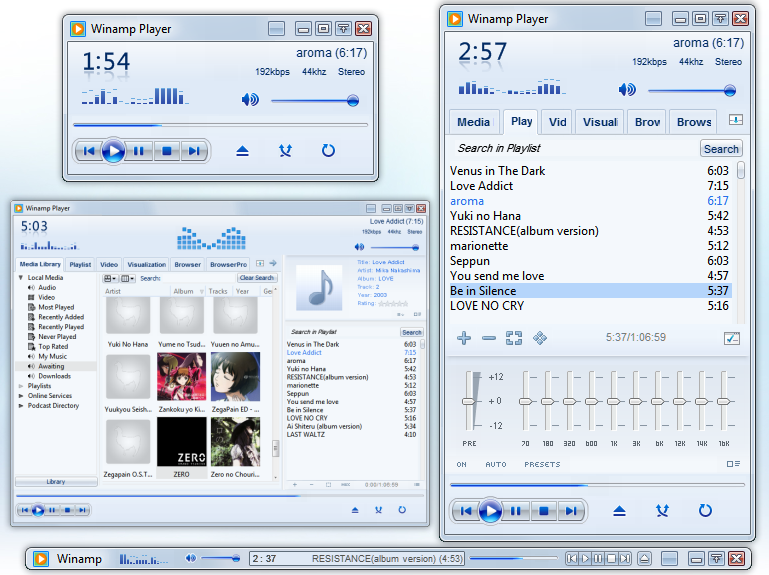769x575 pixels.
Task: Expand the Online Services tree node
Action: pos(21,396)
